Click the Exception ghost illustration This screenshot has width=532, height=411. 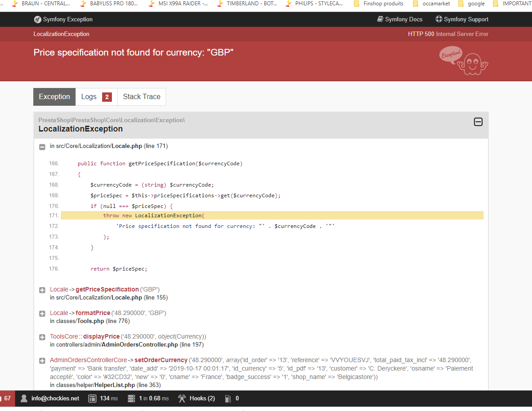coord(464,61)
